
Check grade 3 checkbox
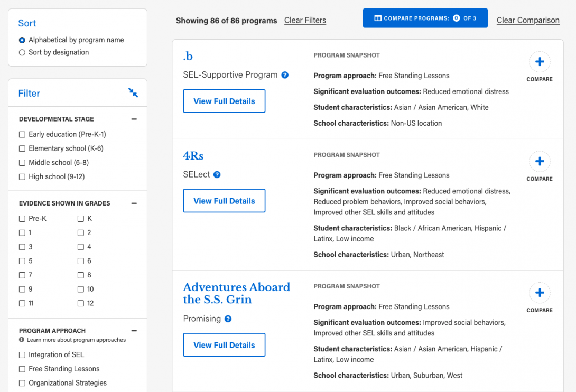click(22, 247)
